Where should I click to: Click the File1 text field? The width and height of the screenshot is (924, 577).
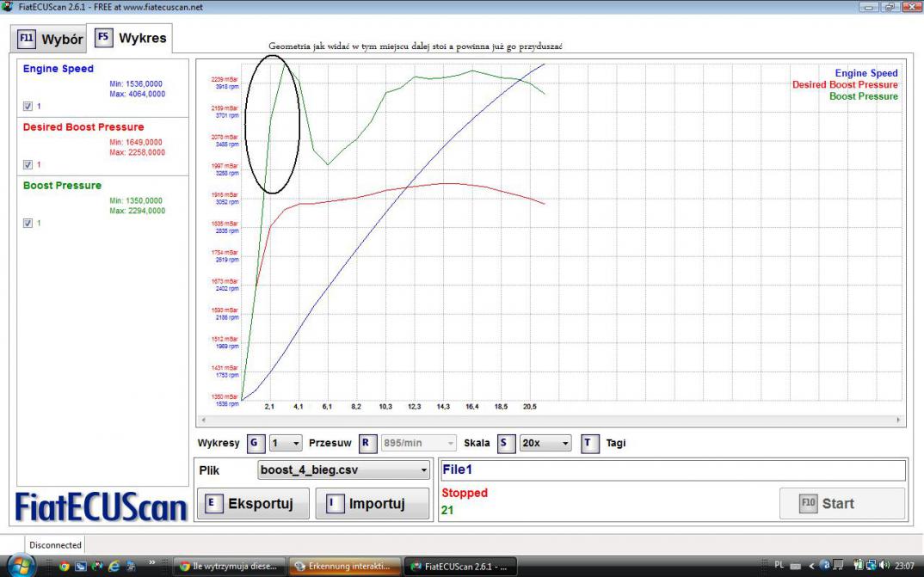tap(673, 470)
